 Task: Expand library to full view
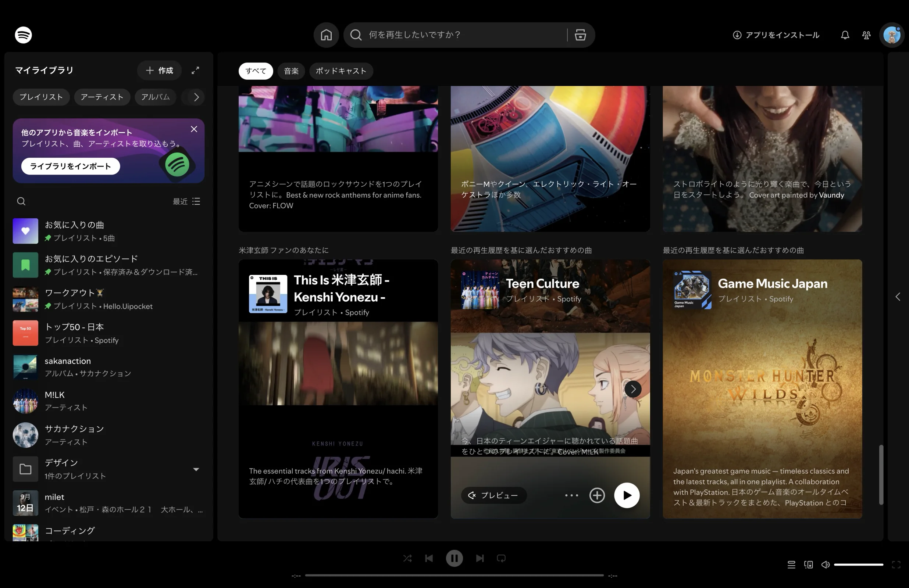[x=195, y=70]
